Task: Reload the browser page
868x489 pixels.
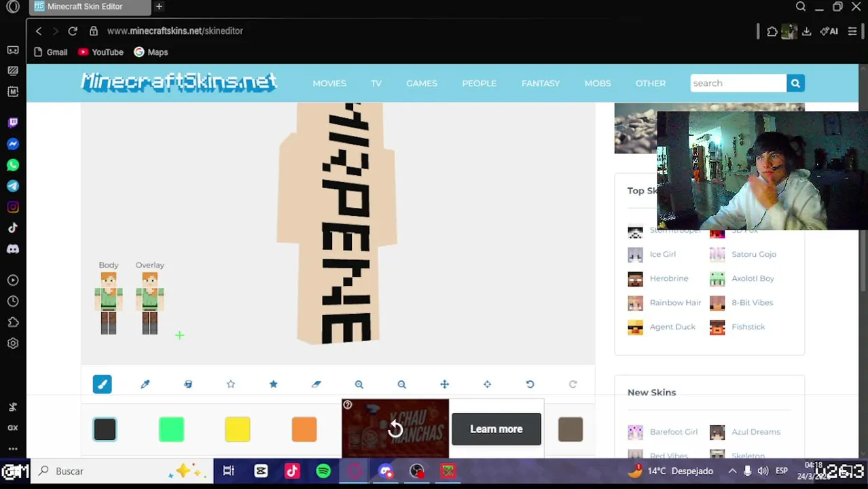Action: [x=73, y=31]
